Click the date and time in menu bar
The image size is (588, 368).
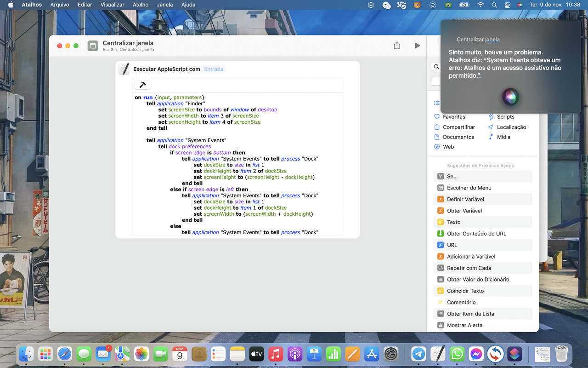coord(555,5)
